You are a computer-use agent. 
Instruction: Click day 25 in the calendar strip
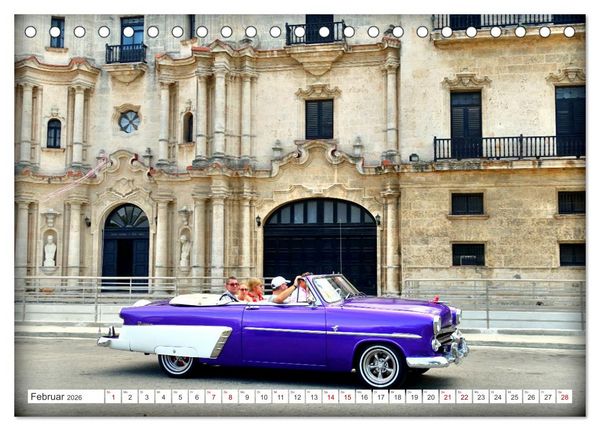coord(515,397)
